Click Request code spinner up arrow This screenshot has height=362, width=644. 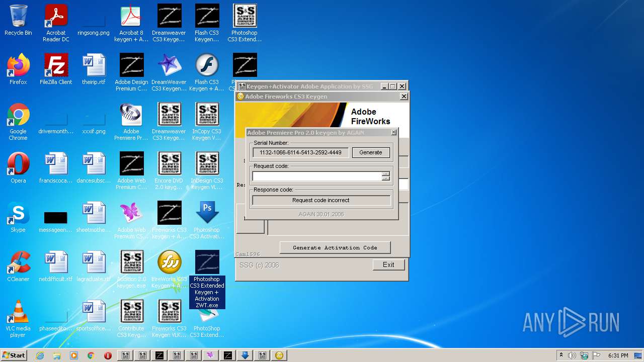(x=386, y=174)
